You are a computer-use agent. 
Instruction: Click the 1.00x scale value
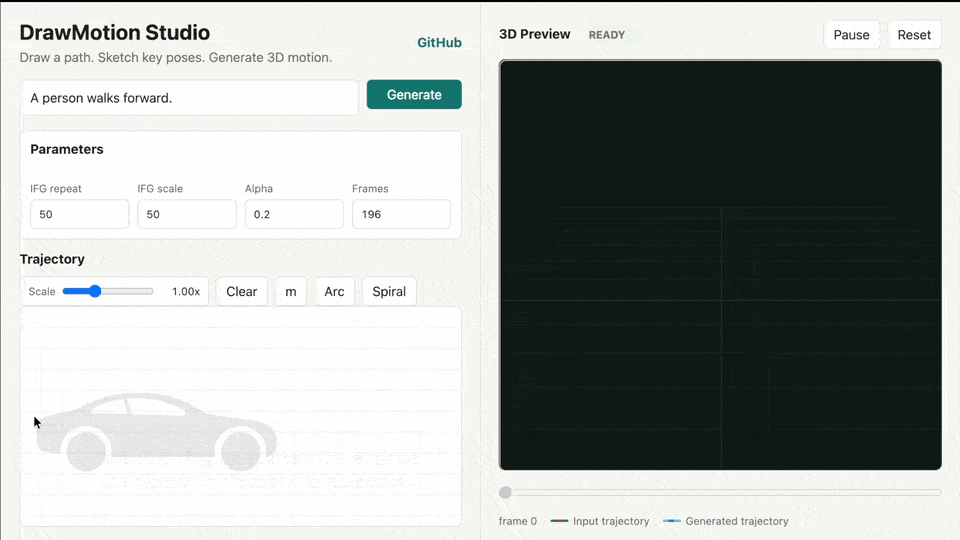pyautogui.click(x=186, y=291)
